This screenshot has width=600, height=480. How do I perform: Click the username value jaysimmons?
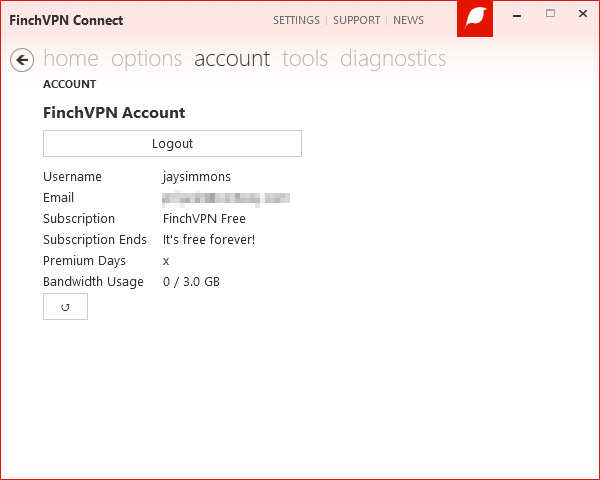197,177
